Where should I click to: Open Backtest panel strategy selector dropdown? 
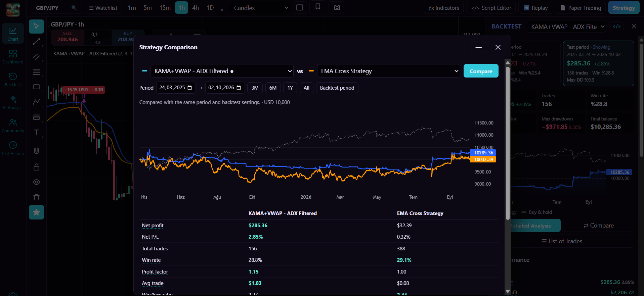pyautogui.click(x=566, y=27)
